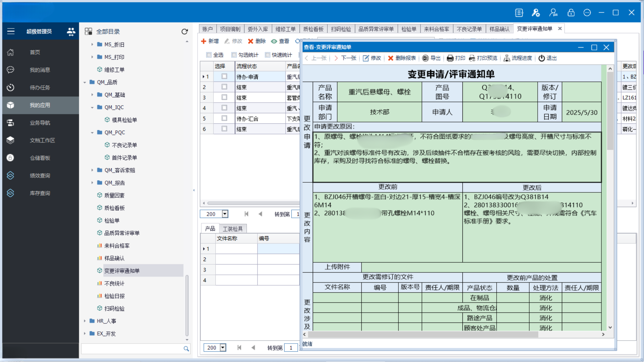Image resolution: width=644 pixels, height=362 pixels.
Task: Click the 打印 printer icon in dialog toolbar
Action: point(450,58)
